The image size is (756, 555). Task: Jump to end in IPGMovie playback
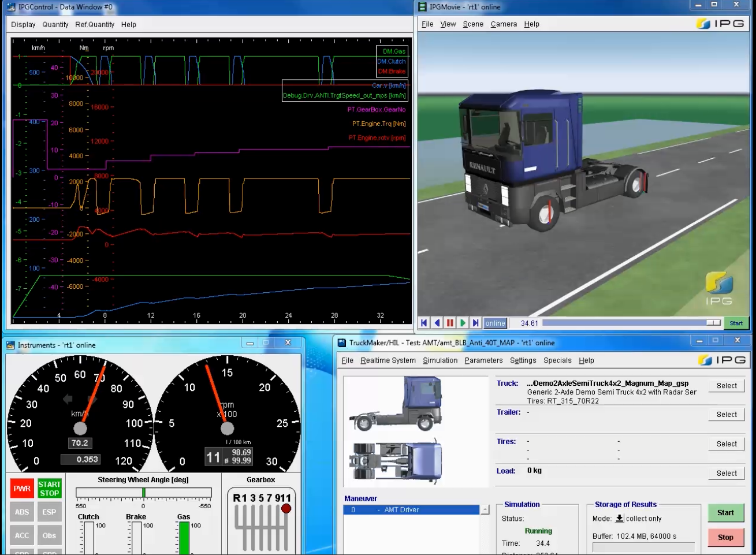pyautogui.click(x=475, y=323)
